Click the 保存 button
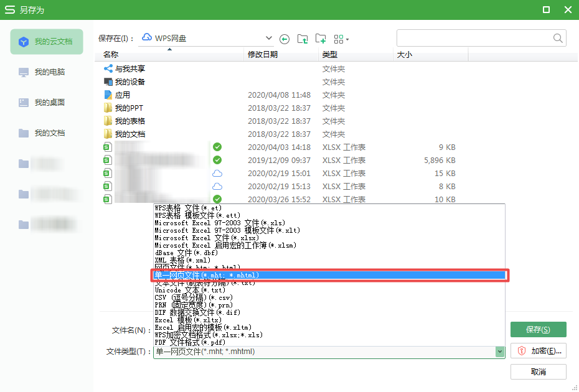Viewport: 579px width, 392px height. tap(538, 330)
